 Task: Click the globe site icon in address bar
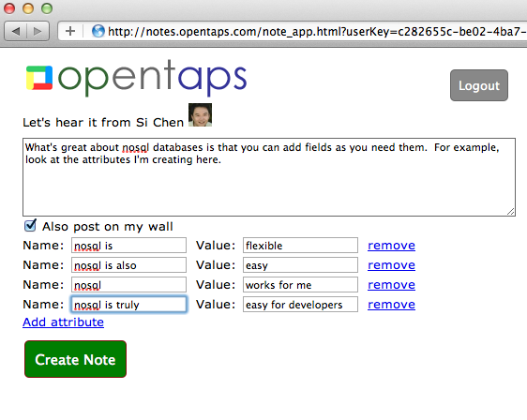click(x=98, y=31)
